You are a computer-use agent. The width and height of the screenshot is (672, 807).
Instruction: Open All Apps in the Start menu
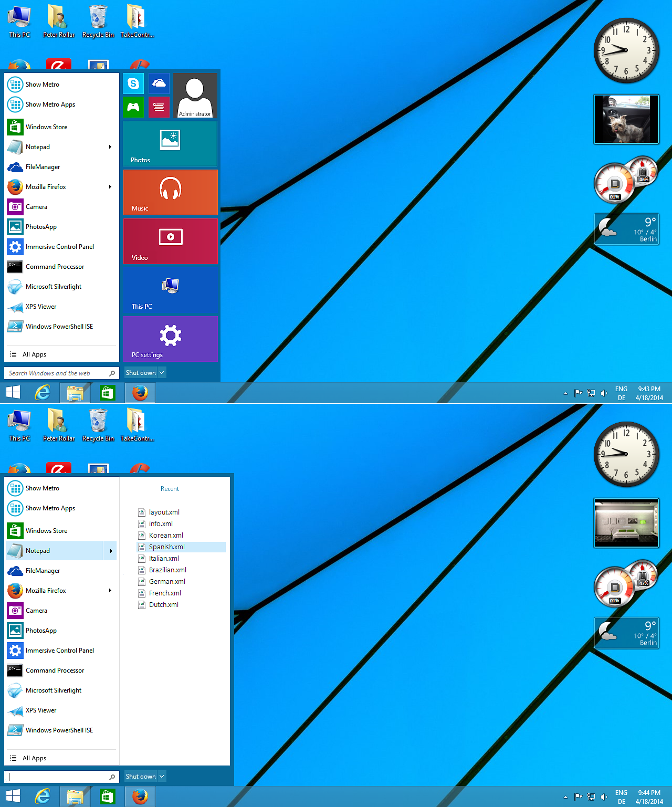(34, 354)
